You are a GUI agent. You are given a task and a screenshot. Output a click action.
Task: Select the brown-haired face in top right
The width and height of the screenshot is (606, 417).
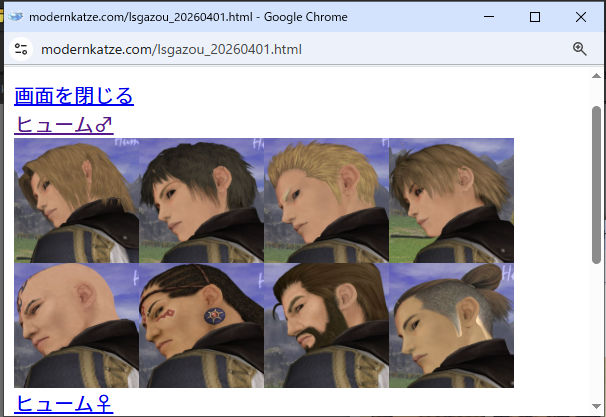pos(451,200)
